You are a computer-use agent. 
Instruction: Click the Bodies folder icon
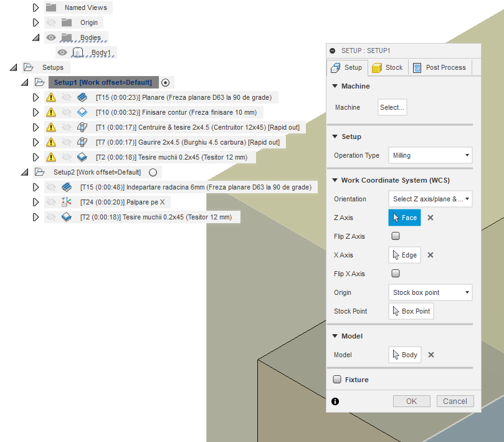pos(67,37)
